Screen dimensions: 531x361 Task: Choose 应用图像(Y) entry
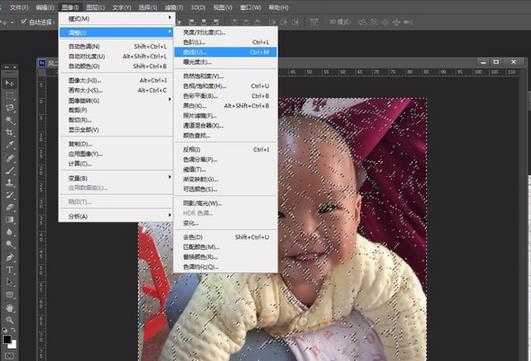click(115, 154)
